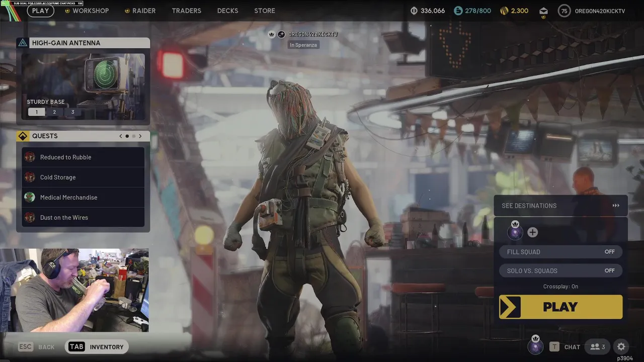
Task: Toggle Fill Squad option
Action: (x=560, y=252)
